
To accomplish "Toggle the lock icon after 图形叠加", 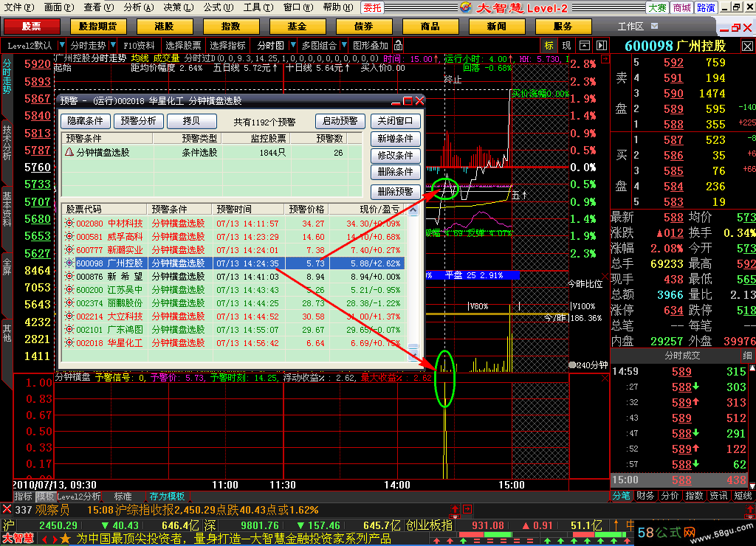I will (399, 45).
